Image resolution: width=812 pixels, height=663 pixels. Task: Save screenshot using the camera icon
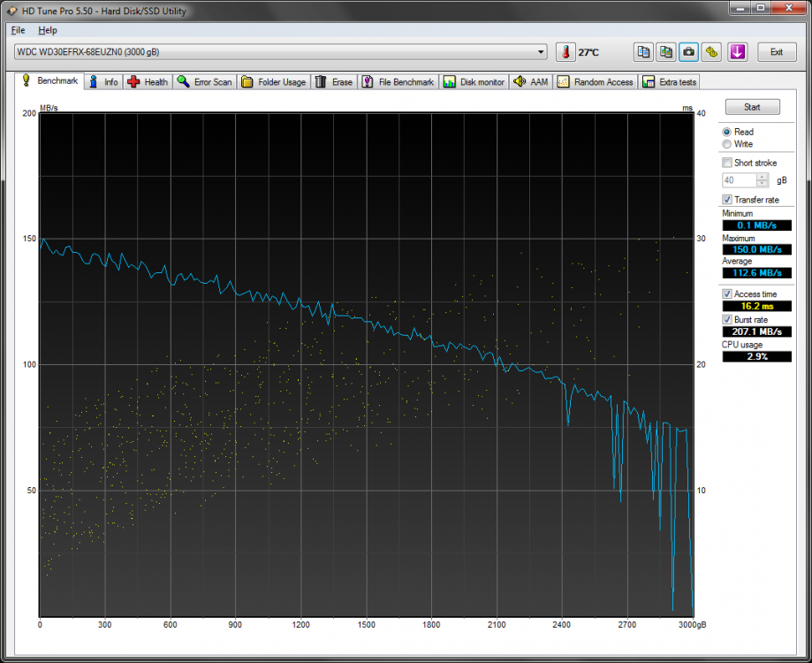tap(689, 52)
